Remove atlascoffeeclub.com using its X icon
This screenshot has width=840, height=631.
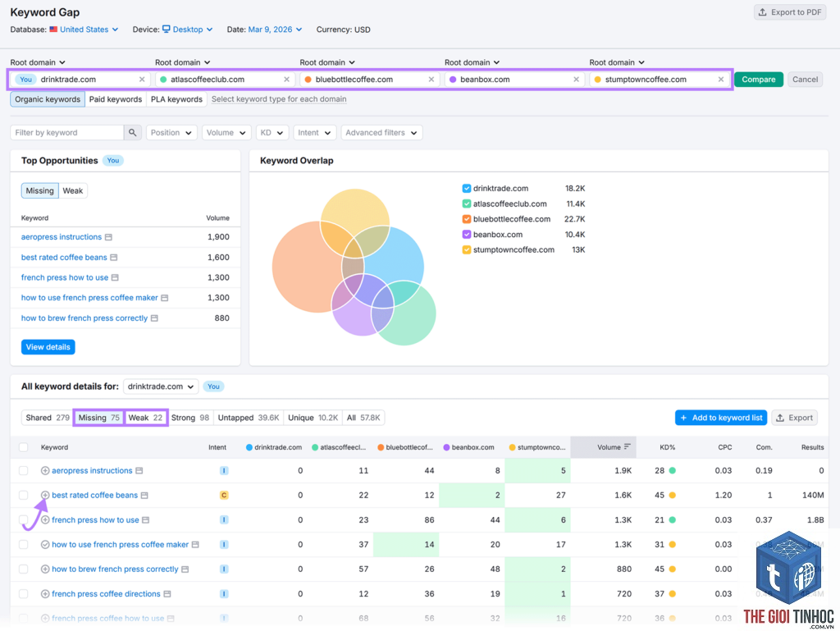point(286,80)
